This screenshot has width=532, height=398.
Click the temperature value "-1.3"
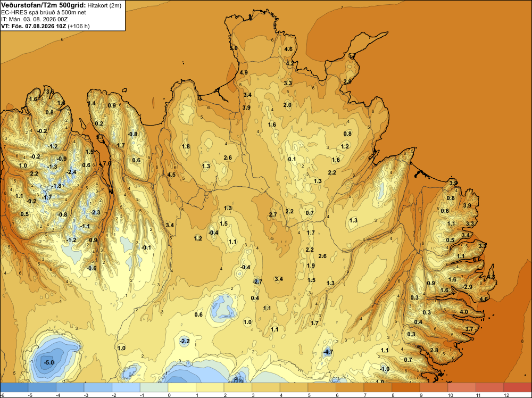[52, 167]
